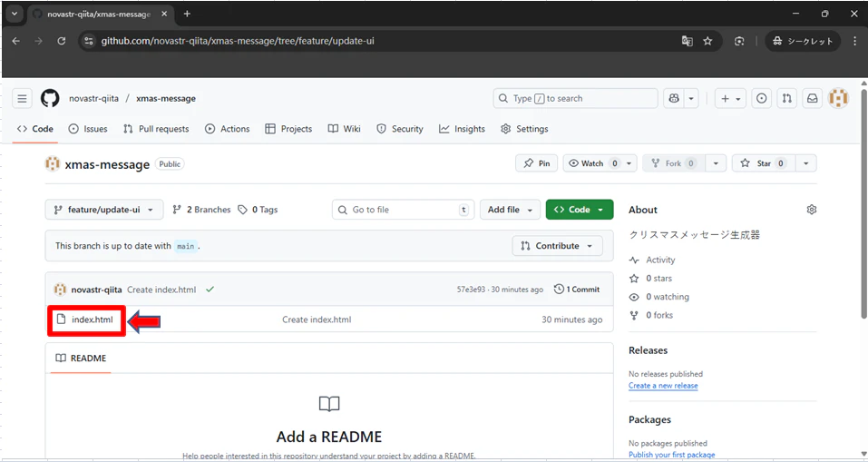This screenshot has width=868, height=462.
Task: Reload the page in browser
Action: point(62,41)
